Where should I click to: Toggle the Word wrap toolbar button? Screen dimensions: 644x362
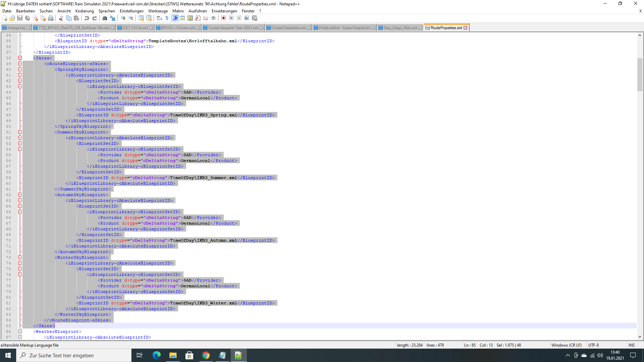[159, 18]
